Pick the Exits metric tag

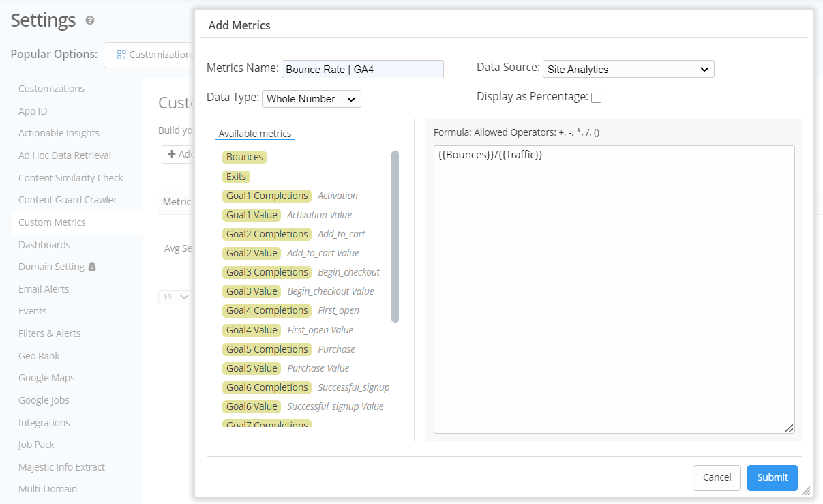click(237, 177)
